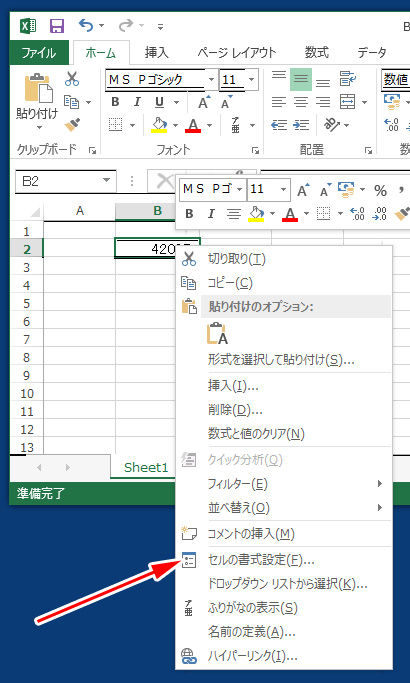This screenshot has height=683, width=410.
Task: Toggle Italic in the floating mini toolbar
Action: point(211,214)
